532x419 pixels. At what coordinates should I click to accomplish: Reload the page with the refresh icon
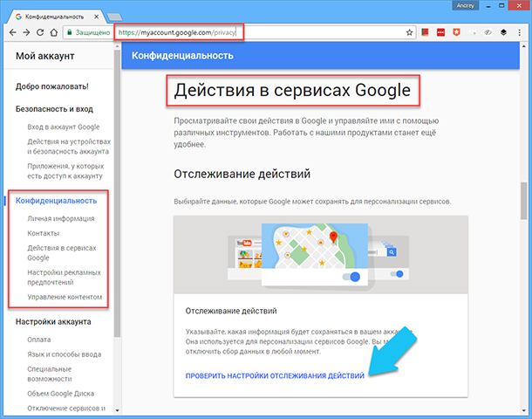click(40, 32)
